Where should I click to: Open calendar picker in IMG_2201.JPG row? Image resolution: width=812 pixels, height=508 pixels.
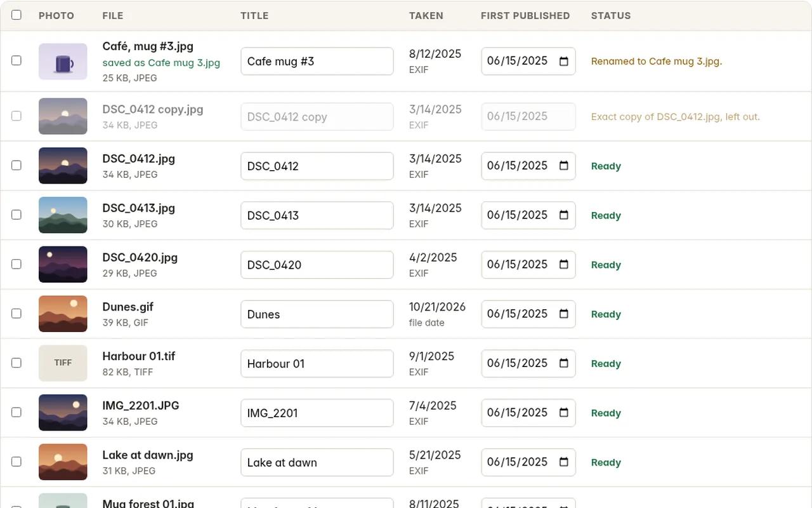pyautogui.click(x=563, y=413)
